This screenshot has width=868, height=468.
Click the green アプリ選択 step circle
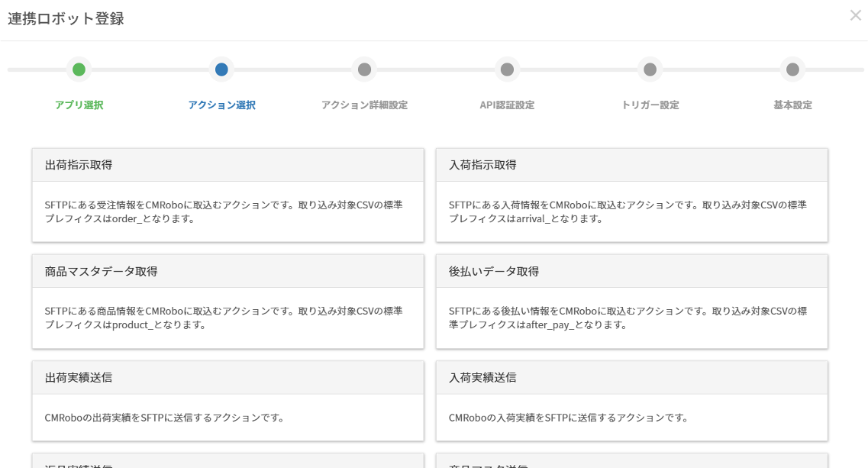point(79,69)
